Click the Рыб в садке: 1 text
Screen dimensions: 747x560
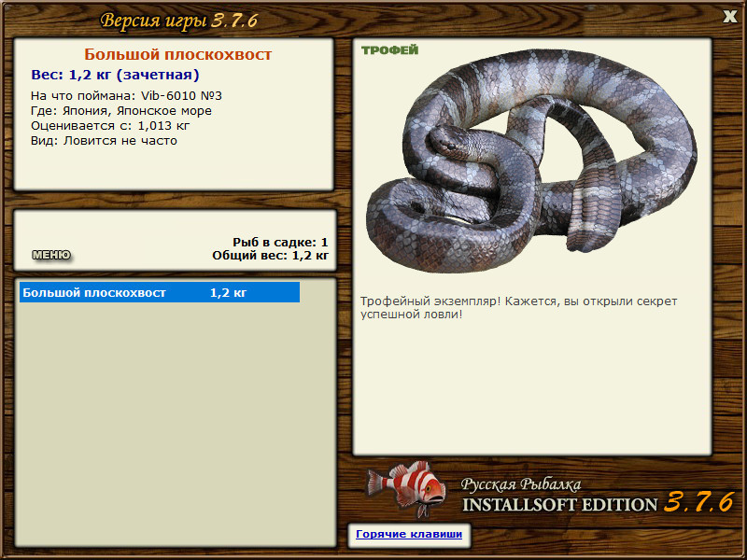click(280, 242)
